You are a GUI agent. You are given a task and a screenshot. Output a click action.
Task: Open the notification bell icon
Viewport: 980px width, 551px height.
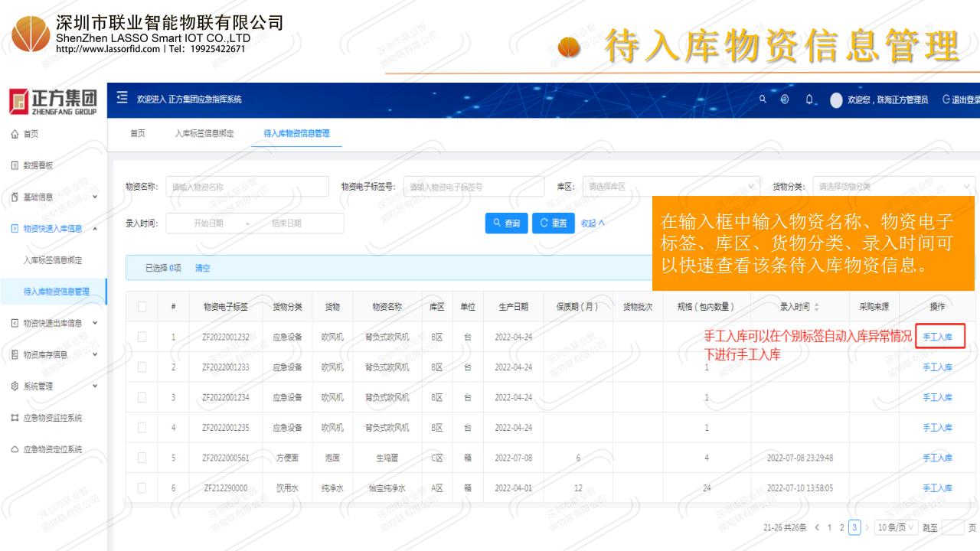(808, 99)
